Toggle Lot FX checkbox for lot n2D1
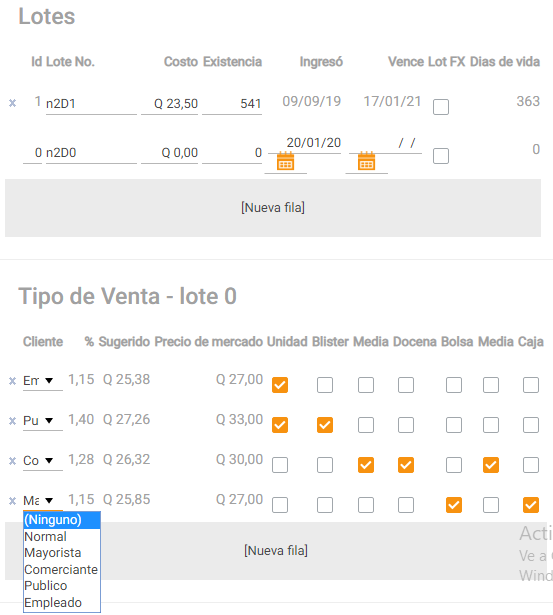553x615 pixels. click(441, 107)
